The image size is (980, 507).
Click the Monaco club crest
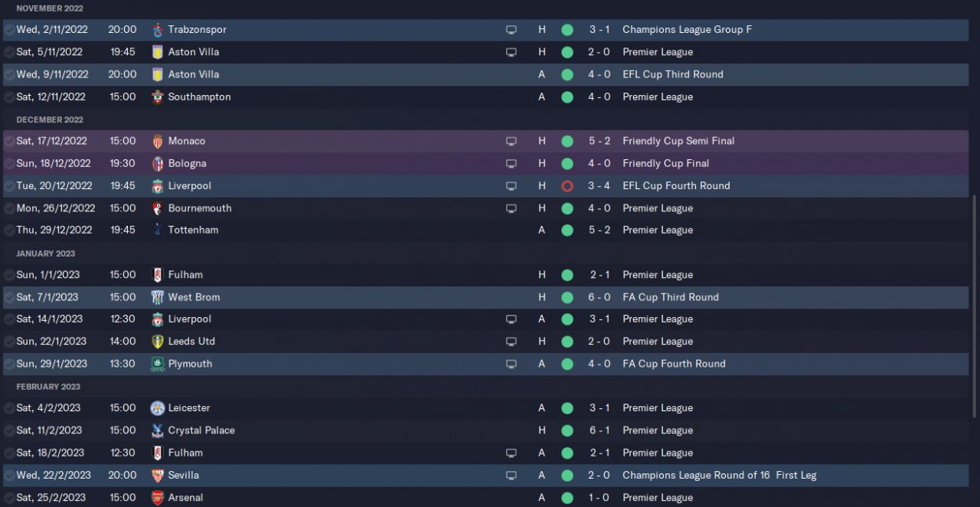[x=158, y=141]
